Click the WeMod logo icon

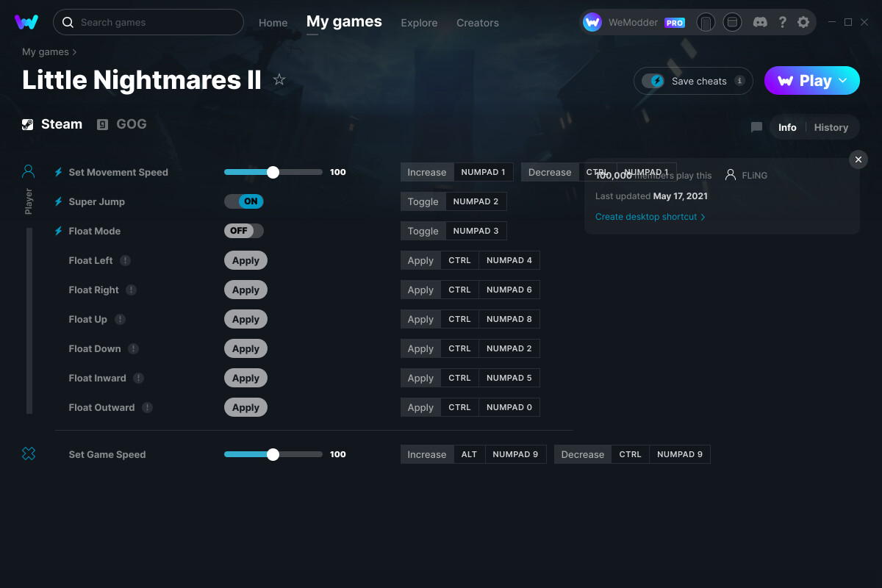26,22
